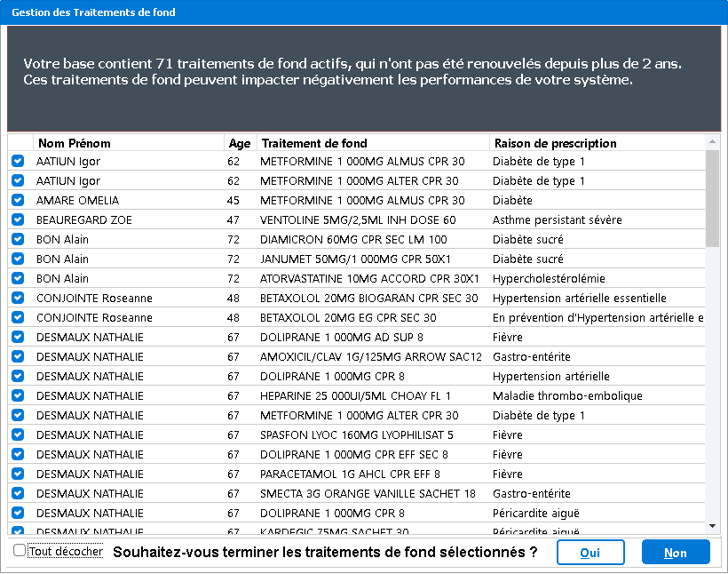Click 'AMOXICIL/CLAV 1G/125MG ARROW SAC12'
This screenshot has height=574, width=728.
click(x=371, y=356)
